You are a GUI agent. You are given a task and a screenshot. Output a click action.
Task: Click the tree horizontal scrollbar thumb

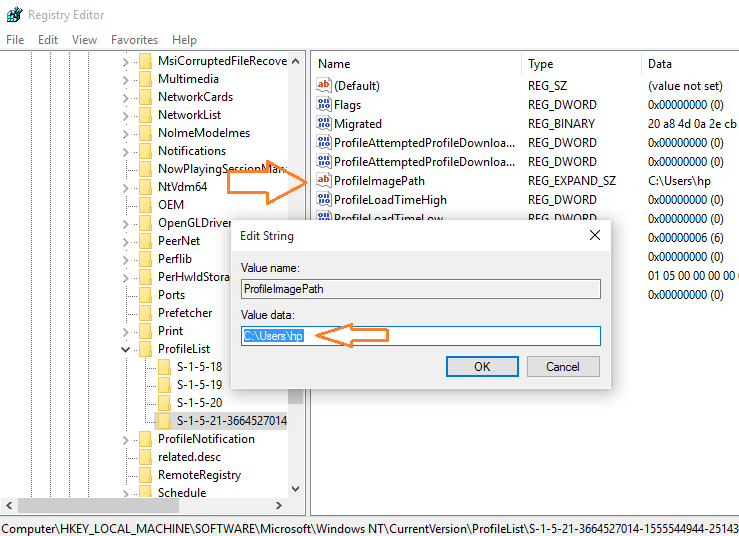[98, 505]
